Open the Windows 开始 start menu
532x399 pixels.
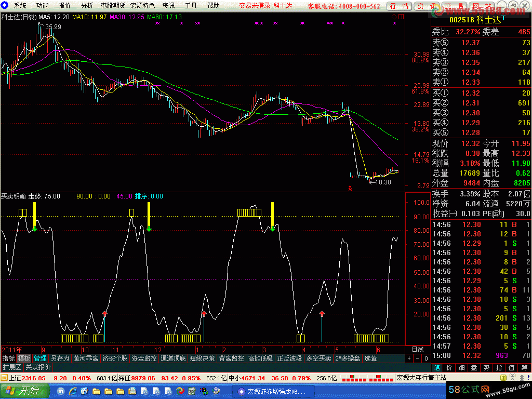(23, 391)
